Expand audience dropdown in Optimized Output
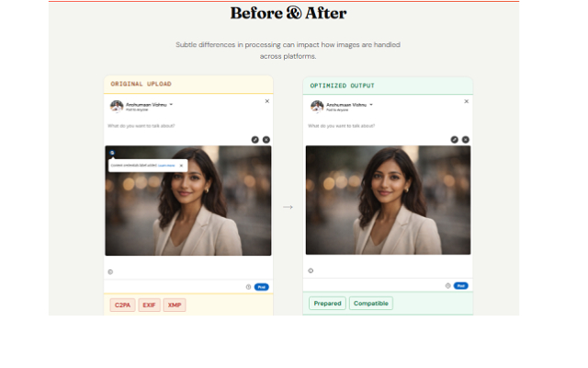The width and height of the screenshot is (588, 368). (371, 104)
